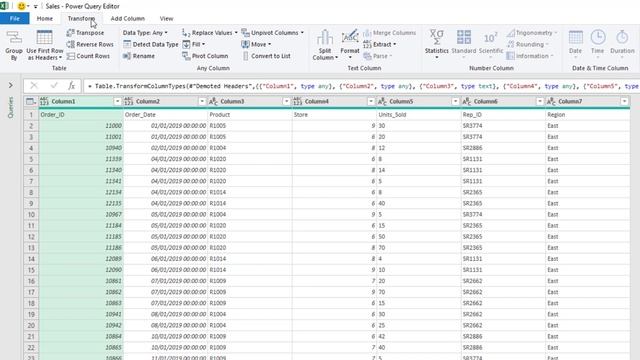Click Detect Data Type
The height and width of the screenshot is (360, 640).
click(x=151, y=44)
